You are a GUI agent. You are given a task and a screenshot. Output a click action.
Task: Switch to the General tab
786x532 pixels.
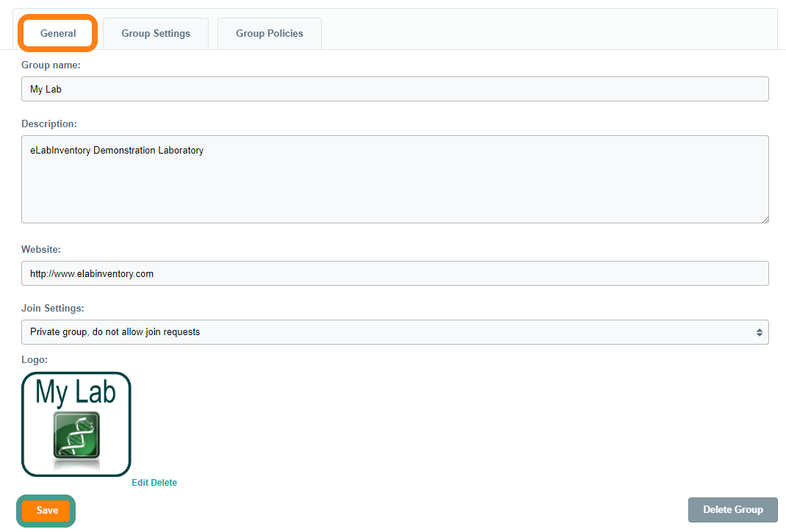58,34
